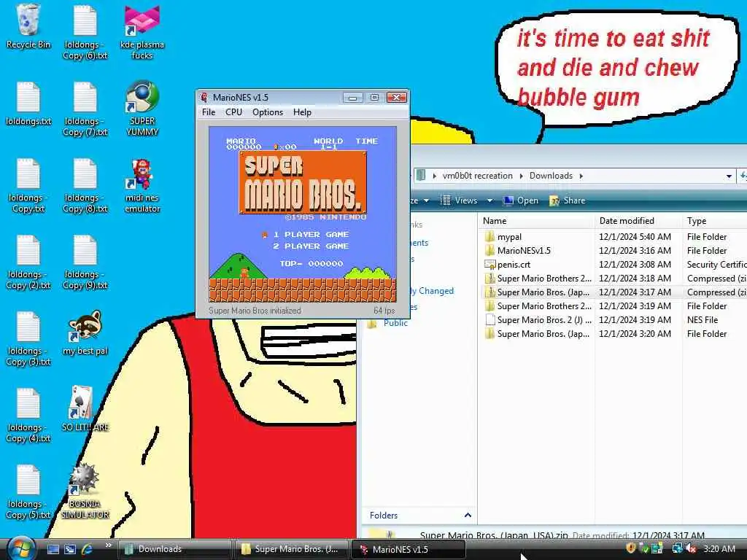Viewport: 747px width, 560px height.
Task: Select loldongs - Copy.txt file icon
Action: (x=28, y=186)
